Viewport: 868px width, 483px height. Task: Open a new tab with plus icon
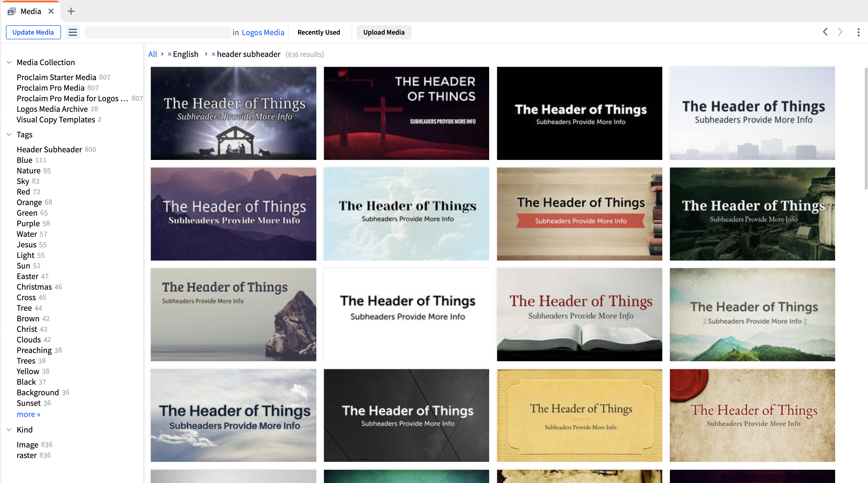click(x=71, y=11)
